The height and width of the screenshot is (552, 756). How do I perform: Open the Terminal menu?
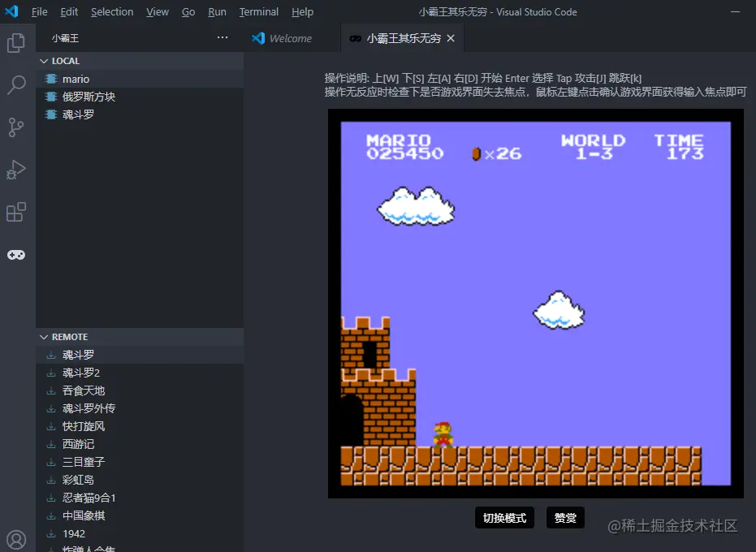tap(259, 11)
